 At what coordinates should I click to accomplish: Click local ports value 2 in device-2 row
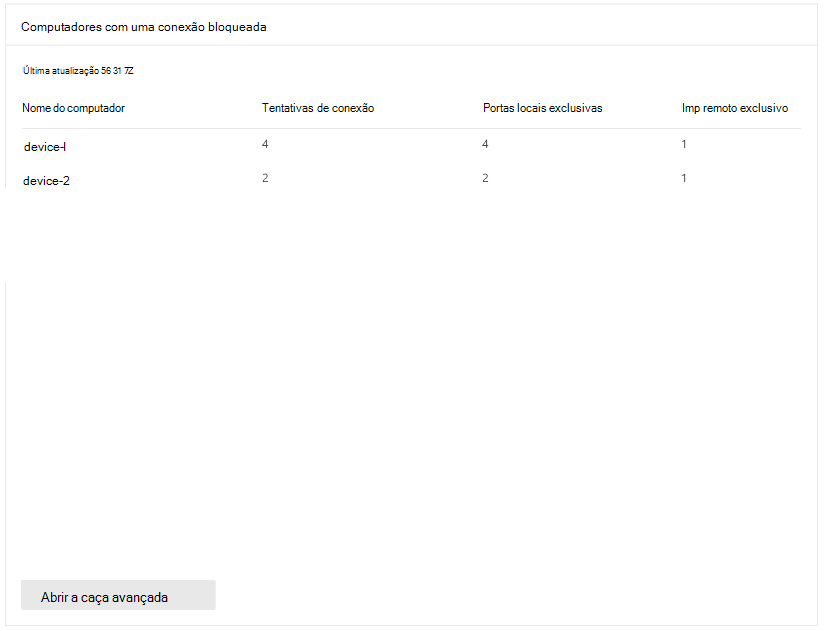485,178
